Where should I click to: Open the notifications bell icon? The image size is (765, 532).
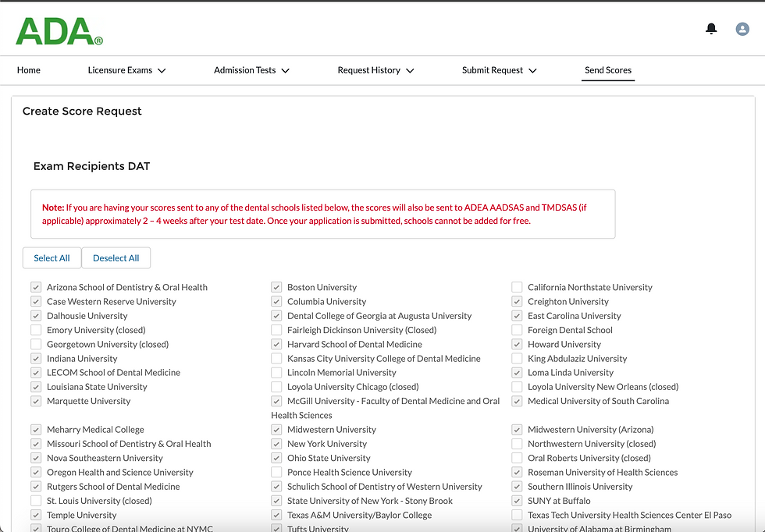pyautogui.click(x=711, y=28)
